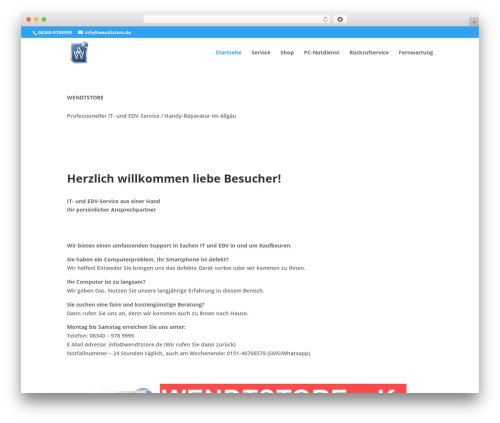Viewport: 500px width, 423px height.
Task: Click 'Wir bieten einen umfassenden Support' line
Action: coord(179,246)
